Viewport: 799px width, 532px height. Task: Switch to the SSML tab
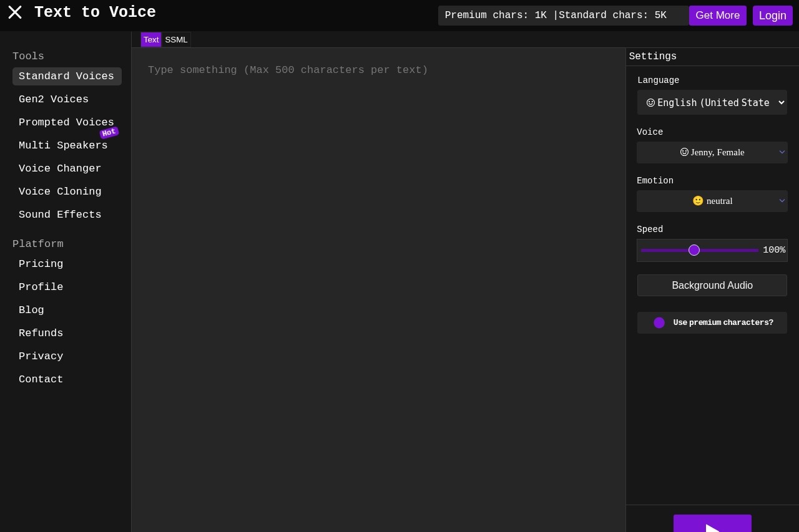tap(176, 40)
